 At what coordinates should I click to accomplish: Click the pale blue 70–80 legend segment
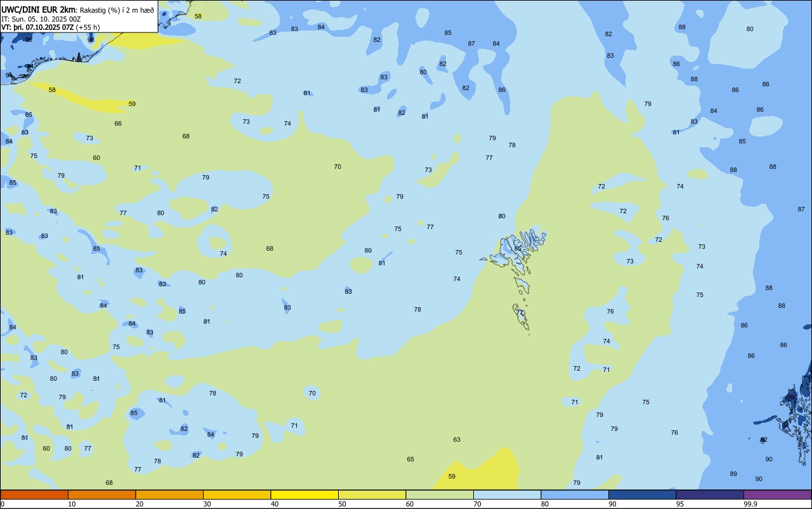[507, 494]
